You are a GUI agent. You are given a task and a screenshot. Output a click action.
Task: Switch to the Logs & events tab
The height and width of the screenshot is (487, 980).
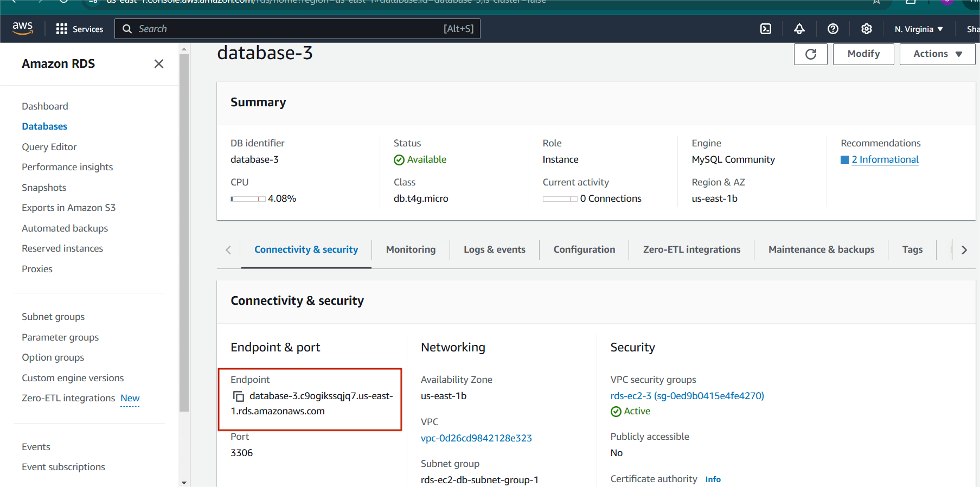(495, 249)
